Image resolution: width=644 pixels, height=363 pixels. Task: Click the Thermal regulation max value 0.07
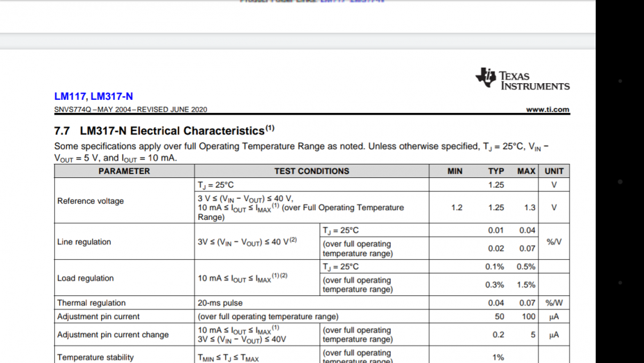[527, 303]
